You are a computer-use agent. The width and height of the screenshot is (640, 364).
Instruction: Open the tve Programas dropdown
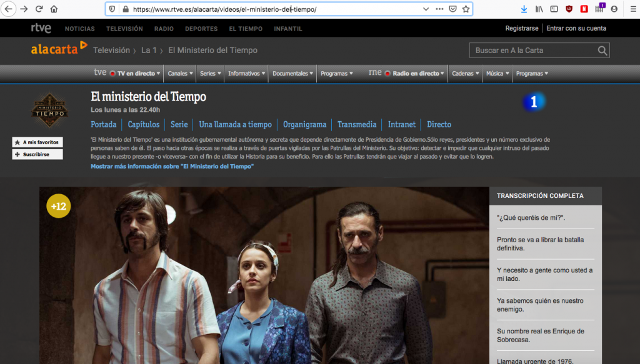[x=337, y=74]
